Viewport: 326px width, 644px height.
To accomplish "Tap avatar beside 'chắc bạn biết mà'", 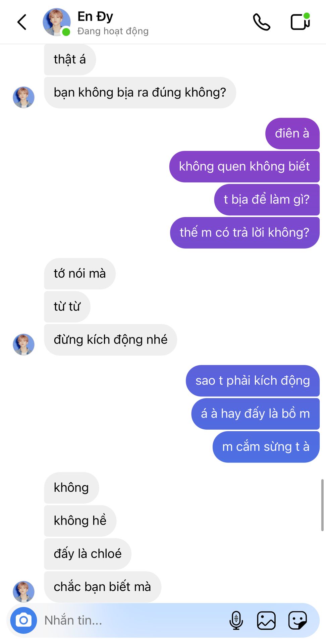I will pyautogui.click(x=23, y=592).
